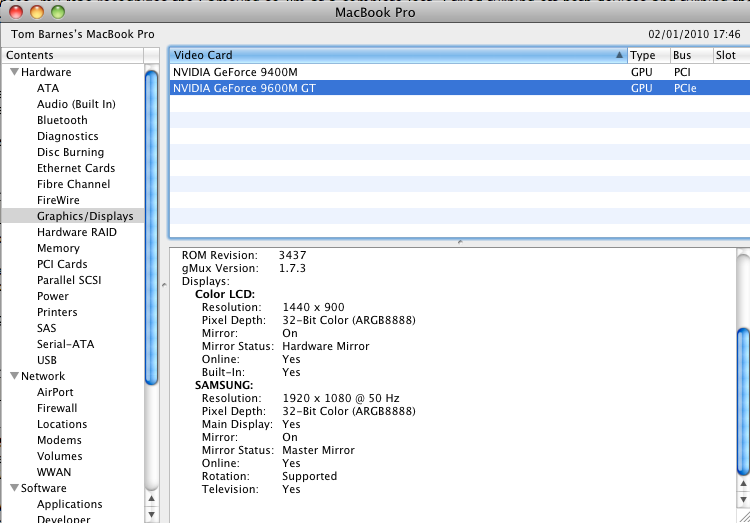750x523 pixels.
Task: Open USB in hardware list
Action: [x=47, y=360]
